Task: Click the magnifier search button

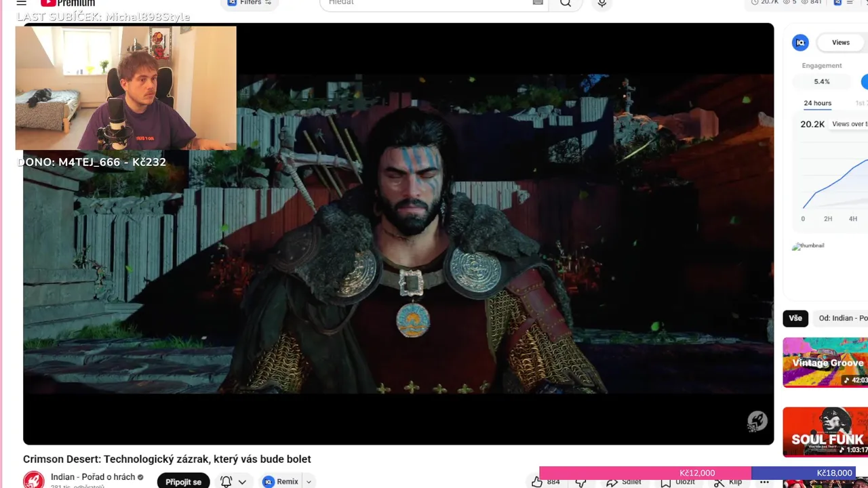Action: pos(565,3)
